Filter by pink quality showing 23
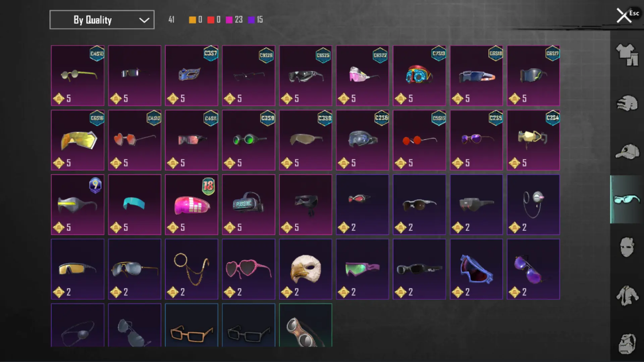 [x=234, y=20]
